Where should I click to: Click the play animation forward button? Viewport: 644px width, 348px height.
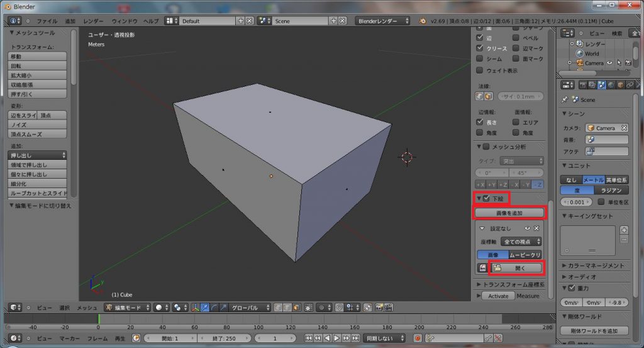[336, 338]
